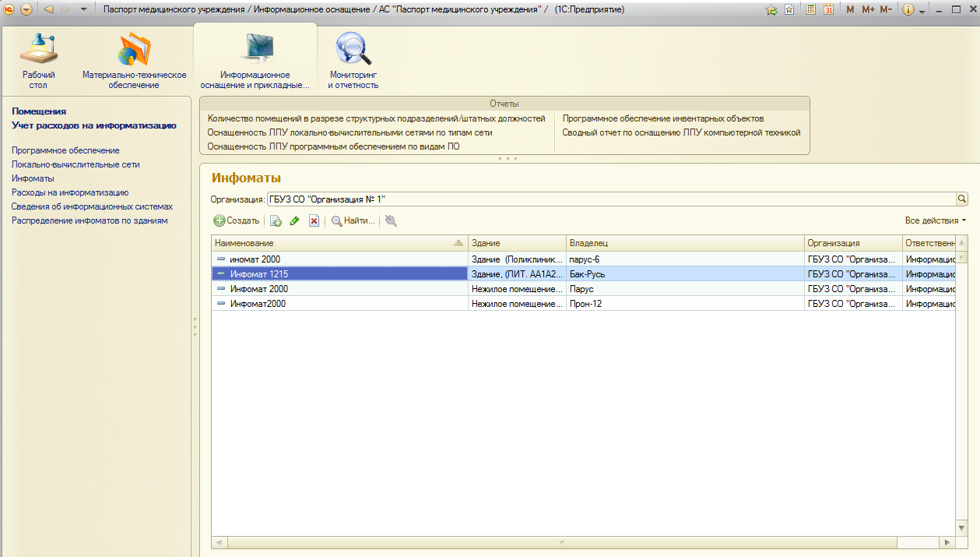The width and height of the screenshot is (980, 557).
Task: Open the Все действия dropdown
Action: pyautogui.click(x=936, y=220)
